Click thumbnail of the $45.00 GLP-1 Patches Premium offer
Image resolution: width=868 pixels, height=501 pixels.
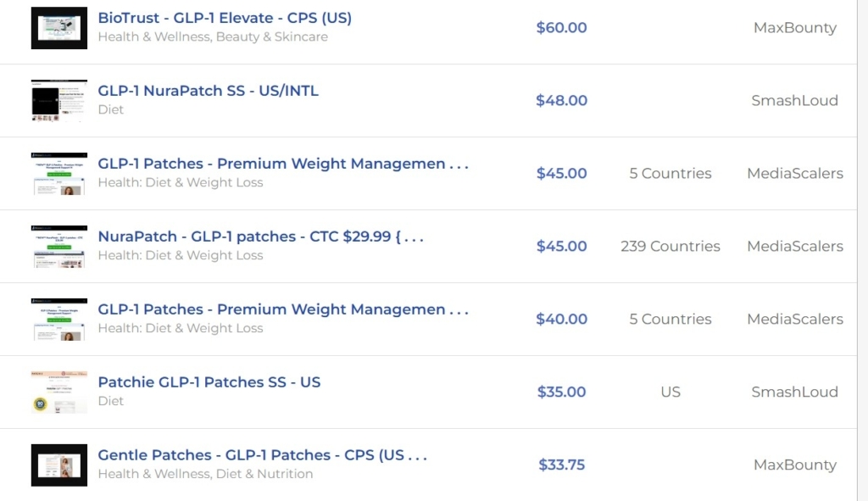click(59, 174)
